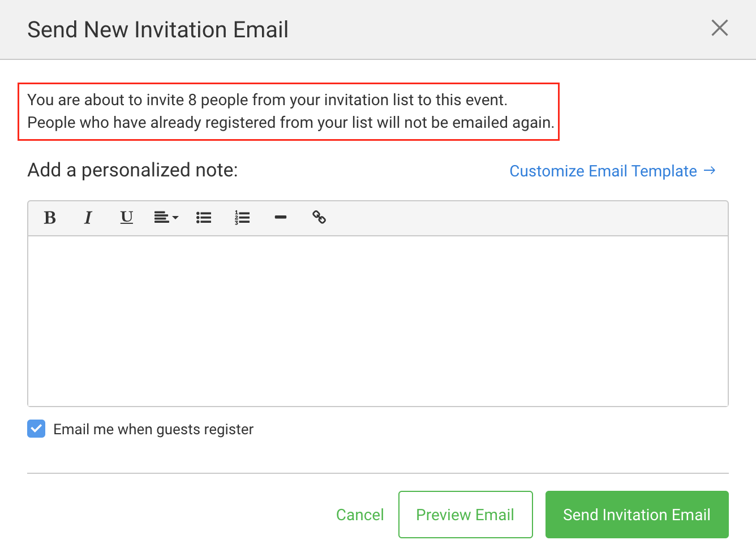Open the Customize Email Template link
756x553 pixels.
(x=603, y=171)
